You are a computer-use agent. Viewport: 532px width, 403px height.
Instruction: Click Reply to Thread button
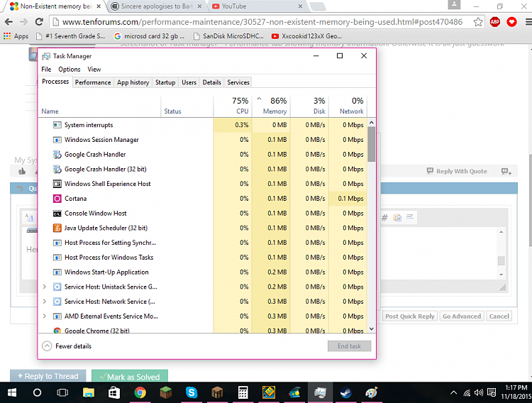[x=48, y=376]
